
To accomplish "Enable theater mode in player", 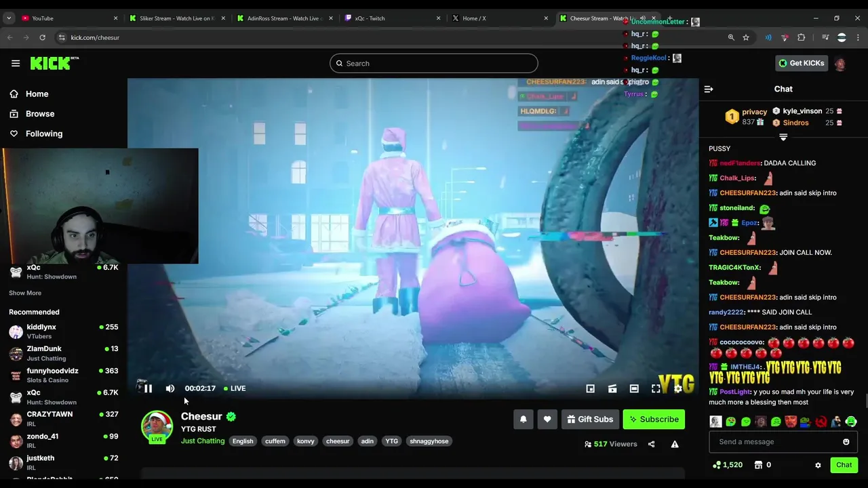I will [x=634, y=388].
